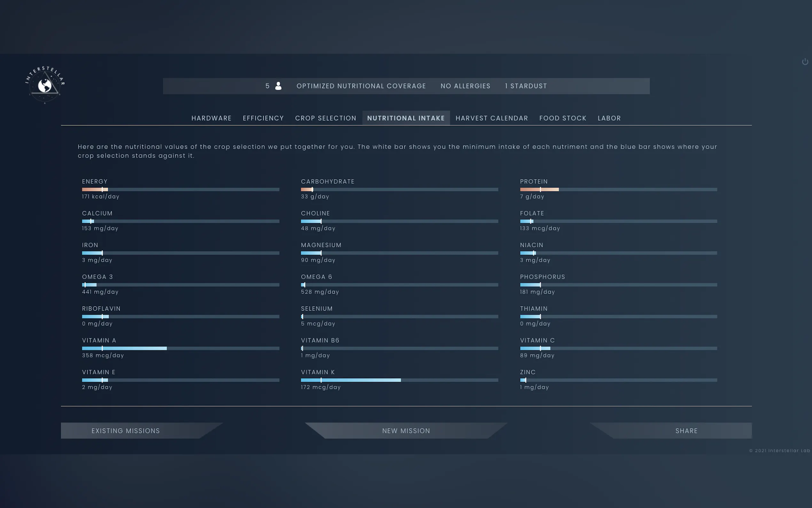View the Food Stock tab
The height and width of the screenshot is (508, 812).
tap(563, 118)
